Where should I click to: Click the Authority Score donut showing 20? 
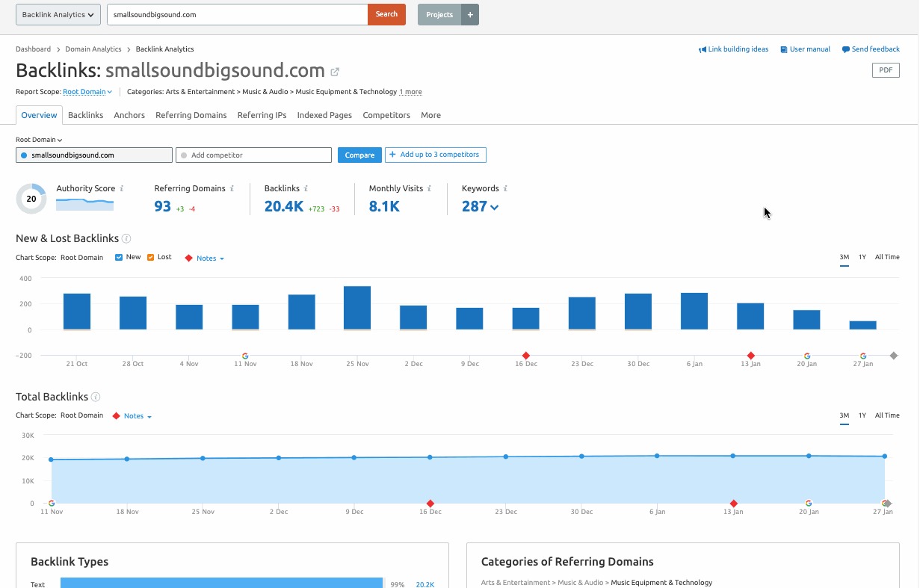(31, 199)
